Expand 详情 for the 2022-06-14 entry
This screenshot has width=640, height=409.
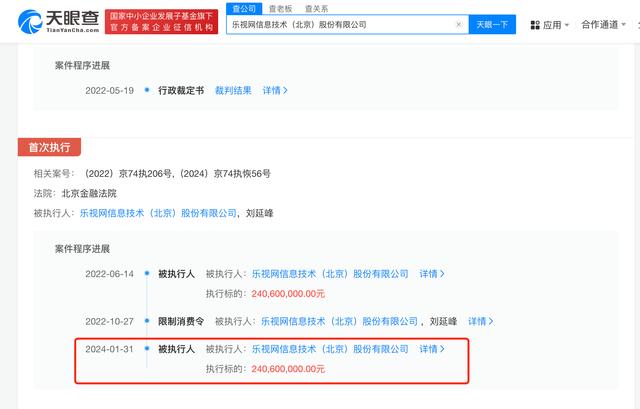click(432, 273)
